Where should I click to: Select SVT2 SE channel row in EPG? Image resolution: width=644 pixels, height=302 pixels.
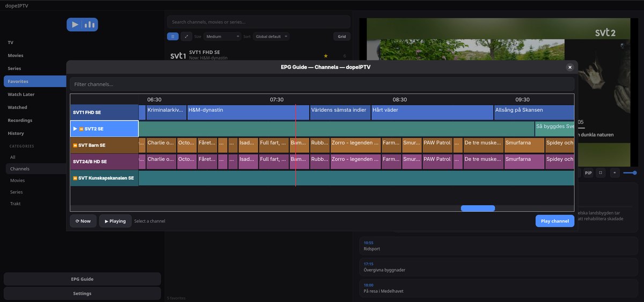pos(104,129)
